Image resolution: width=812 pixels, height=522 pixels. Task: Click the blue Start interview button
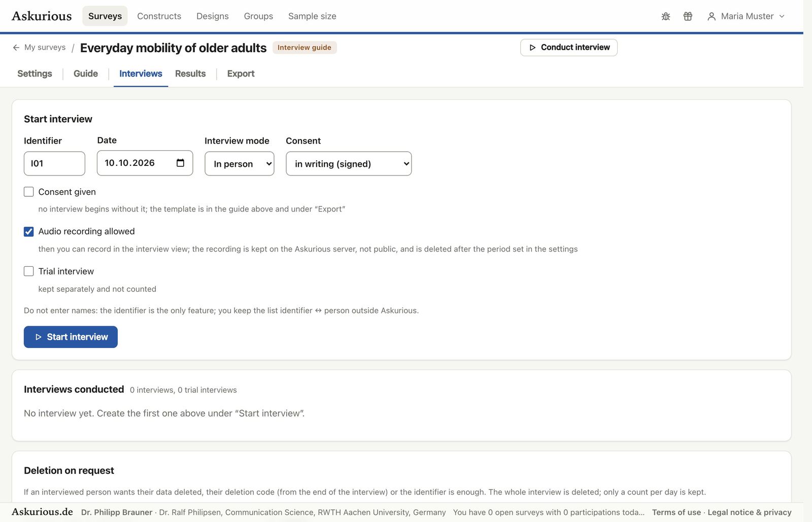pyautogui.click(x=71, y=337)
